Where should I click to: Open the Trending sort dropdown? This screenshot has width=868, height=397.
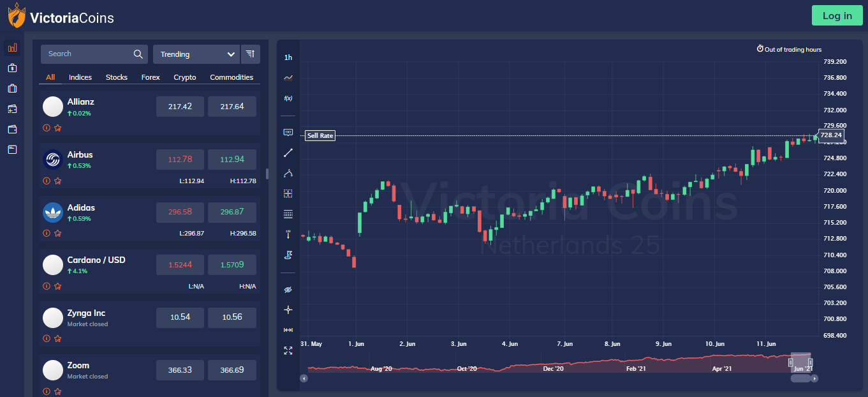click(196, 54)
